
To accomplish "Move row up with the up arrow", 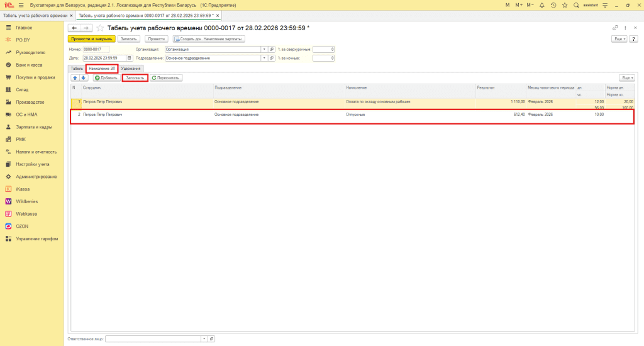I will pyautogui.click(x=75, y=78).
